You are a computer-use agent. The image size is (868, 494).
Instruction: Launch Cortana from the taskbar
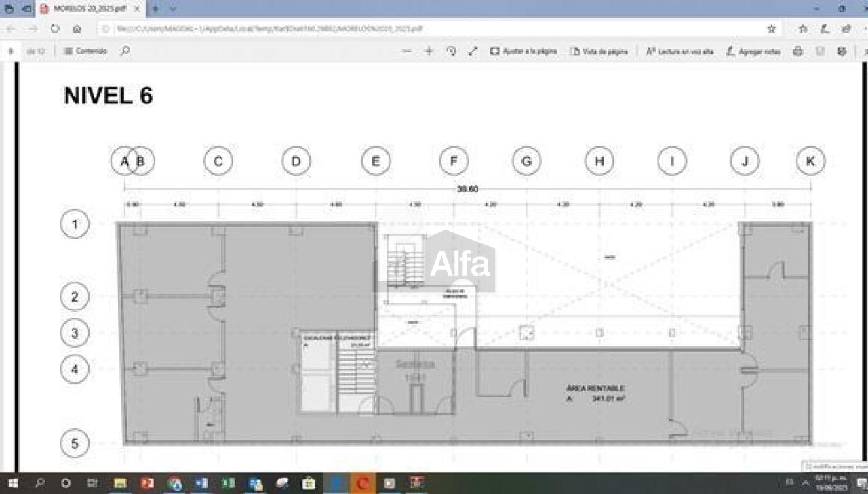click(66, 483)
